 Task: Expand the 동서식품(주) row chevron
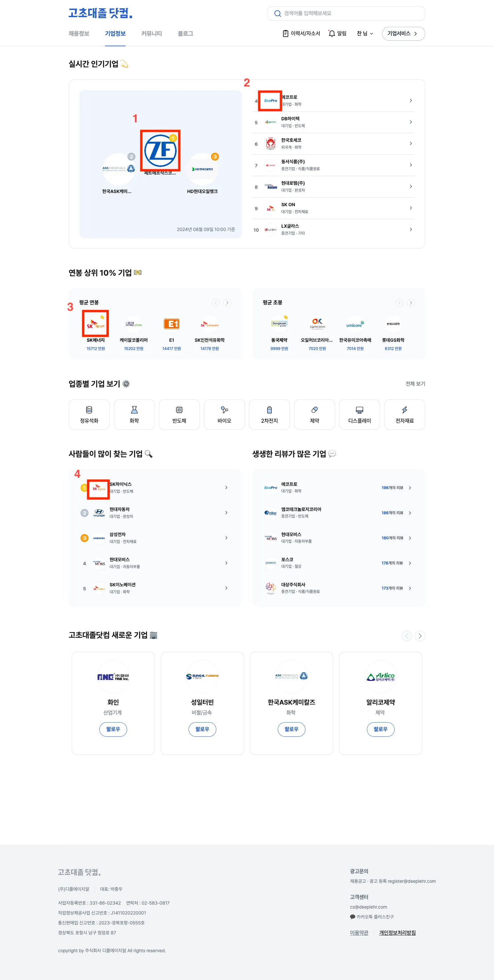pos(411,165)
